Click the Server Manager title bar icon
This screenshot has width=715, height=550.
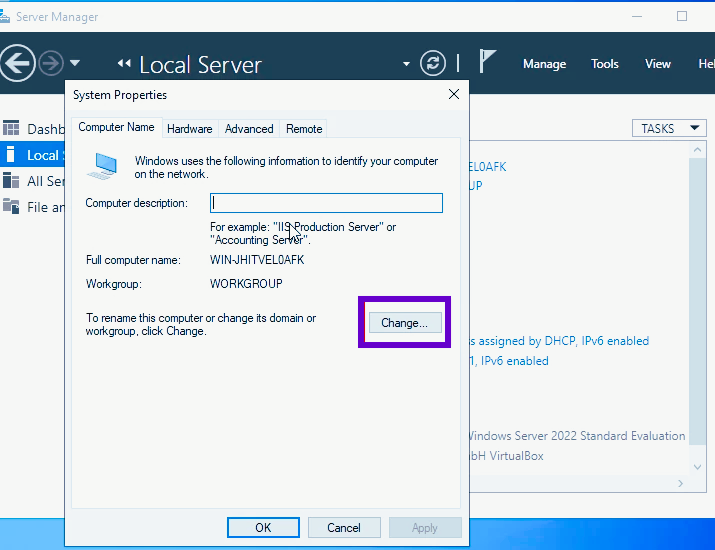(5, 17)
